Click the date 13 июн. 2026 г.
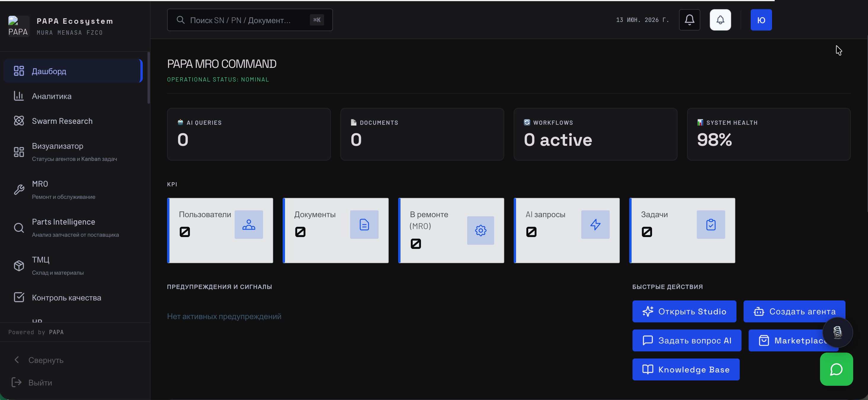This screenshot has width=868, height=400. [x=643, y=20]
